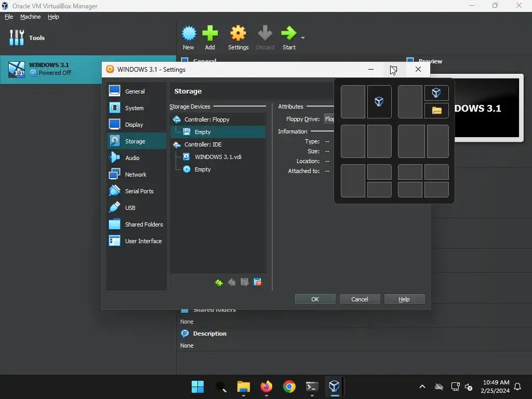
Task: Click Help button in Settings dialog
Action: pyautogui.click(x=404, y=299)
